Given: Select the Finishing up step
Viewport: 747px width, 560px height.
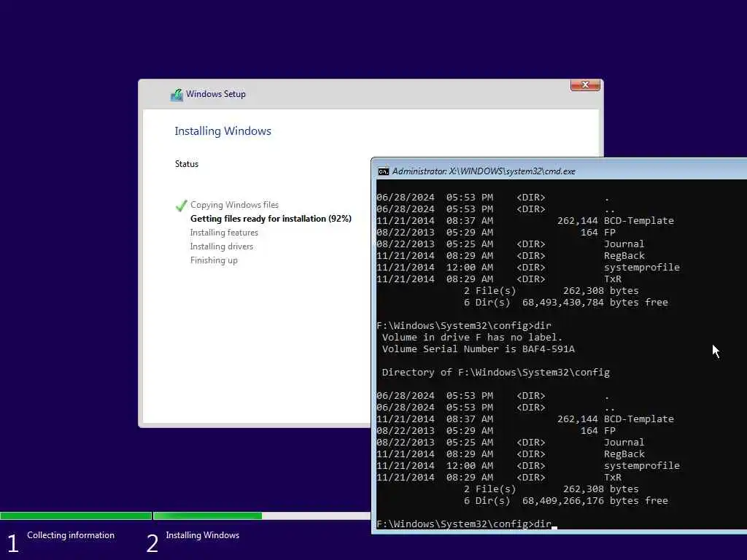Looking at the screenshot, I should (214, 260).
